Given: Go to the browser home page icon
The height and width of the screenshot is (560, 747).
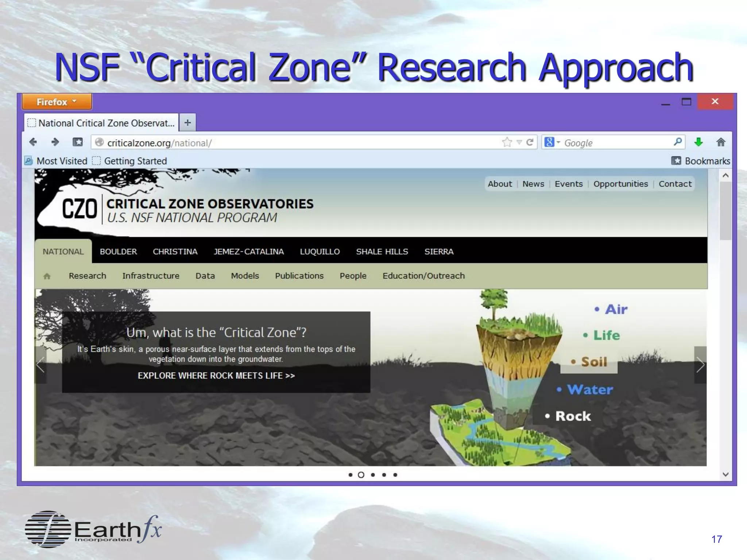Looking at the screenshot, I should tap(721, 142).
